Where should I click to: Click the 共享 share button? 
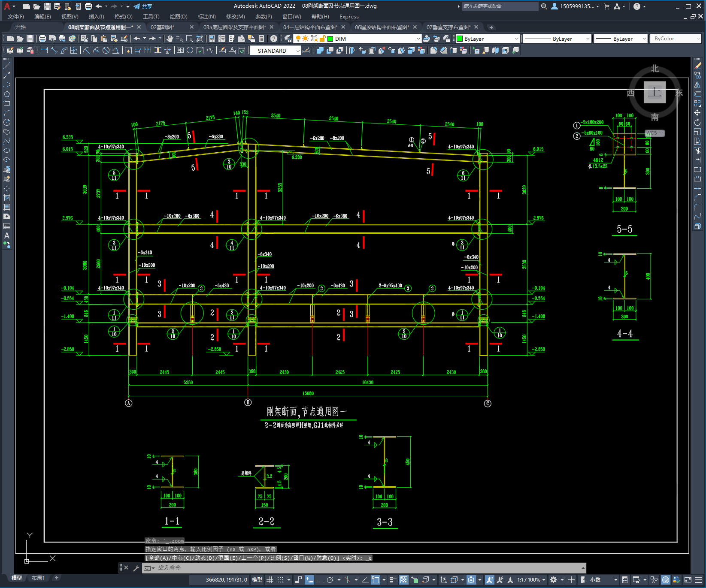(x=143, y=6)
